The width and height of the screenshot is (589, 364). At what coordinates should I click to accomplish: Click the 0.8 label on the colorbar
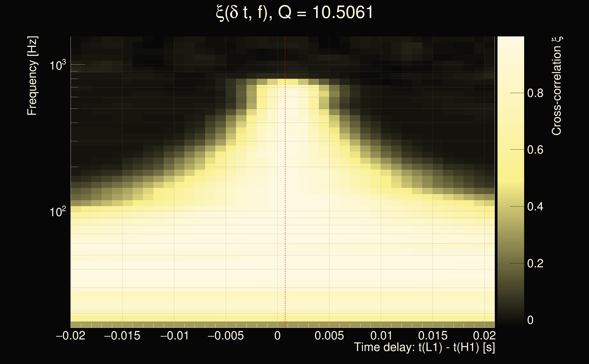tap(535, 93)
